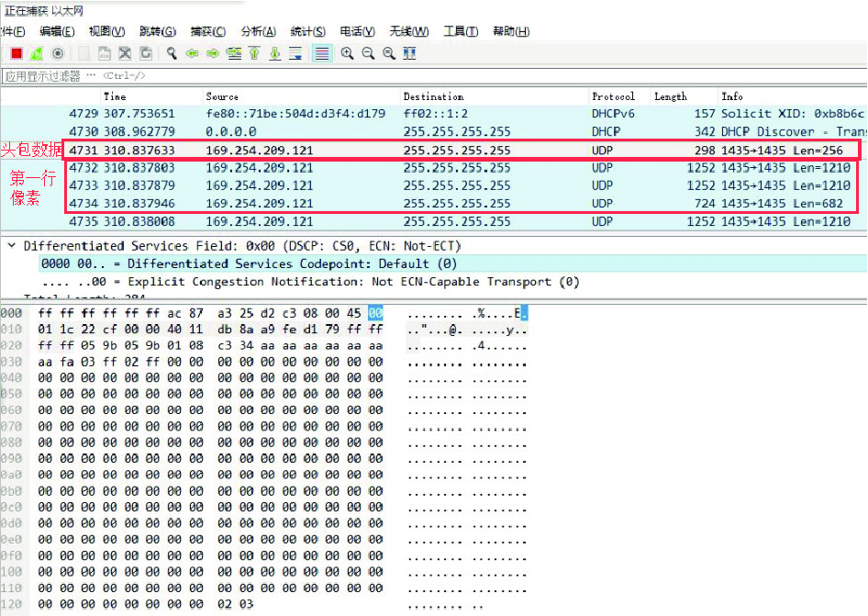This screenshot has width=868, height=616.
Task: Toggle packet list colorization icon
Action: pos(322,54)
